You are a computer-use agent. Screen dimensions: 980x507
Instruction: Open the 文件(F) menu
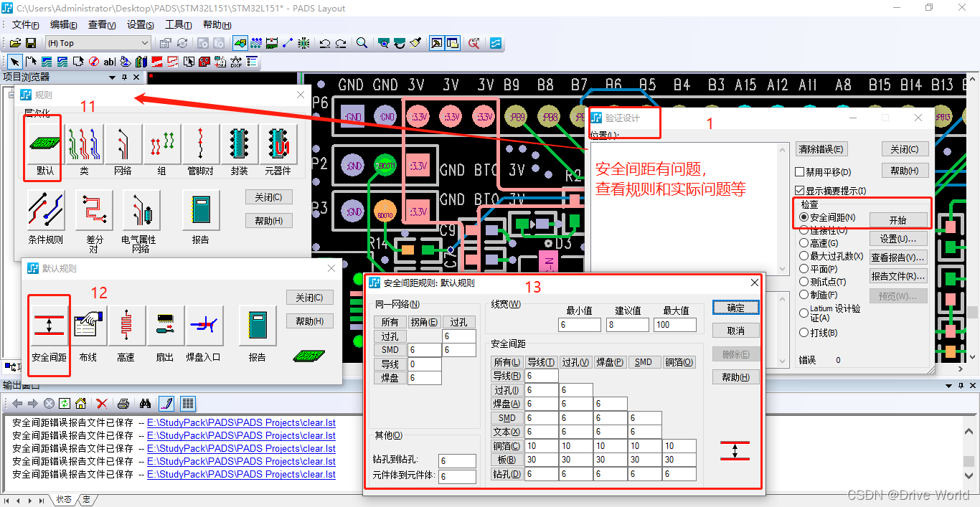(25, 24)
